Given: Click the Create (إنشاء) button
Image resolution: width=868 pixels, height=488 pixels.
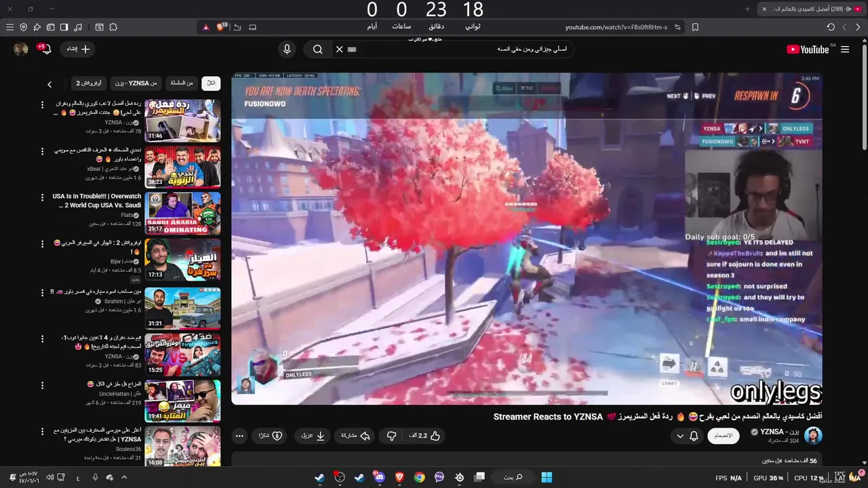Looking at the screenshot, I should (x=77, y=49).
